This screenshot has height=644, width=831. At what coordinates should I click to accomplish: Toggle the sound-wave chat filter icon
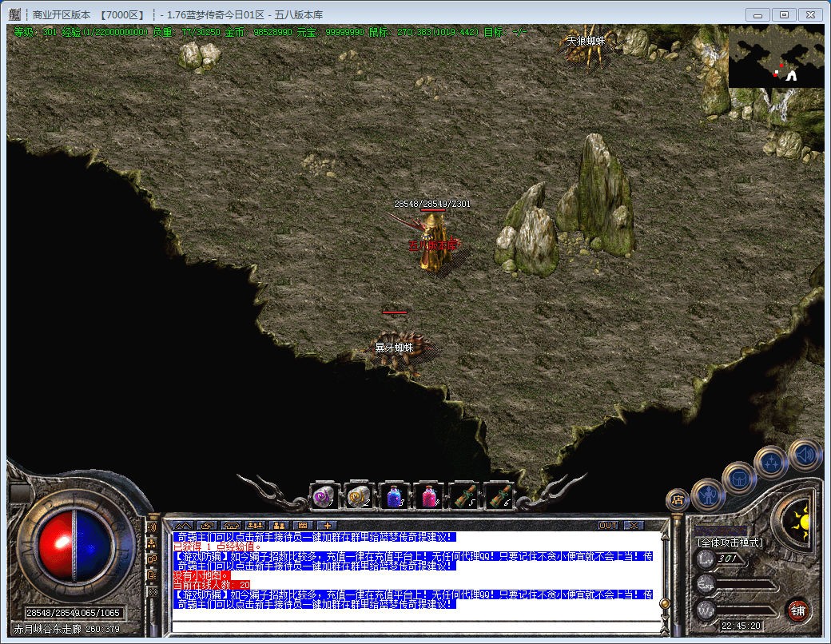pos(152,527)
